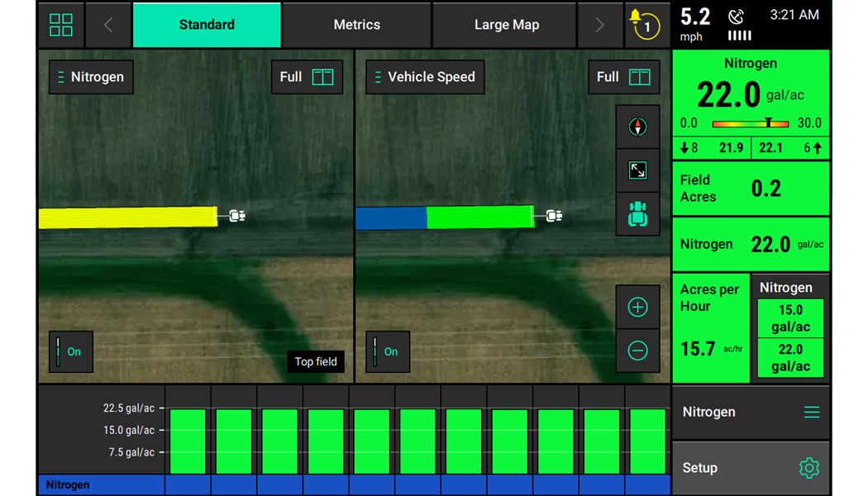Toggle the right map On switch
Image resolution: width=868 pixels, height=496 pixels.
pos(388,351)
